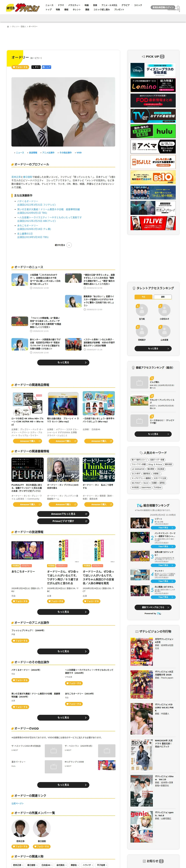
Task: Select keyword tag ENHYPEN
Action: point(146,488)
